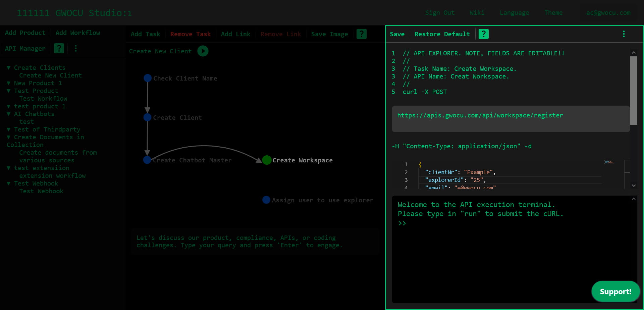Viewport: 644px width, 310px height.
Task: Run the Create New Client workflow play button
Action: pyautogui.click(x=203, y=51)
